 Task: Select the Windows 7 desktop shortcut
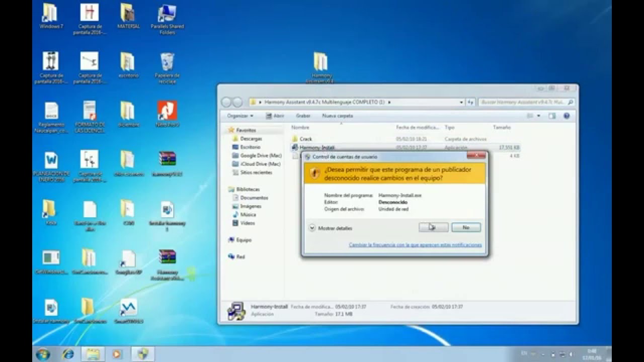(x=51, y=16)
